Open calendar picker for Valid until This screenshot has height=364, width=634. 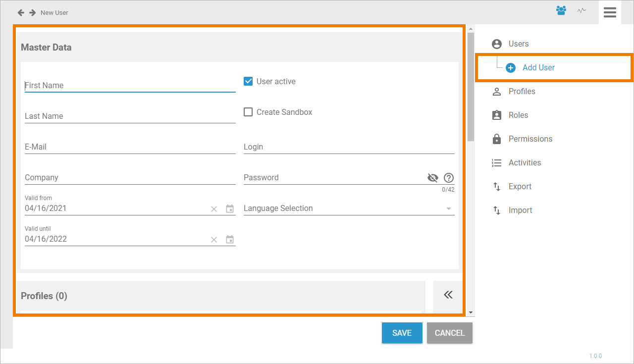tap(230, 240)
